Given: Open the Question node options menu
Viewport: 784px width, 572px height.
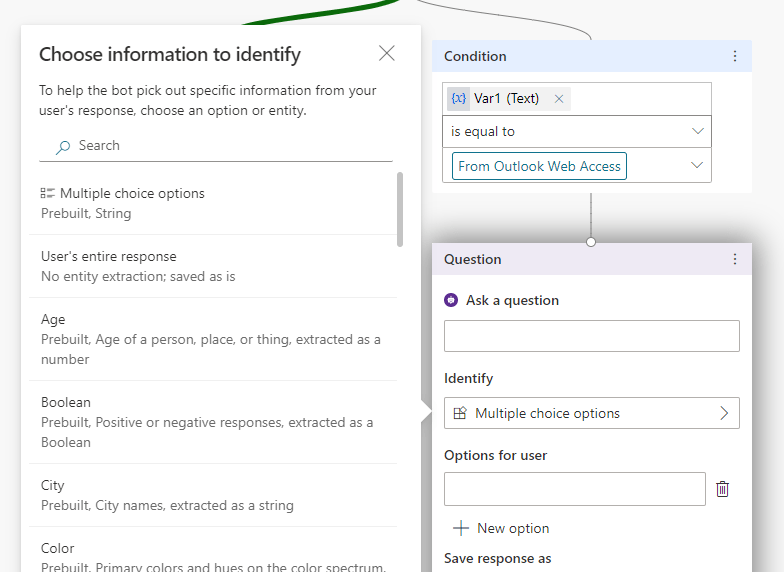Looking at the screenshot, I should [735, 260].
